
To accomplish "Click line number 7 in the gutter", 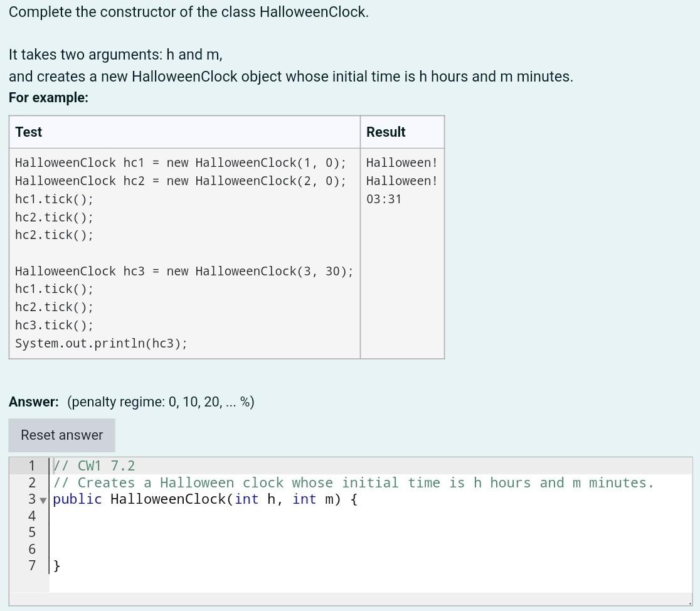I will (x=32, y=565).
